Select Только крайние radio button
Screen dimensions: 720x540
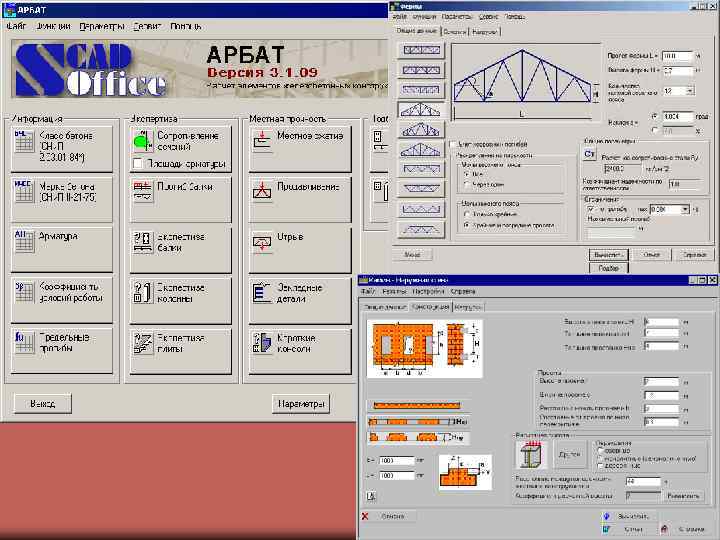(467, 214)
